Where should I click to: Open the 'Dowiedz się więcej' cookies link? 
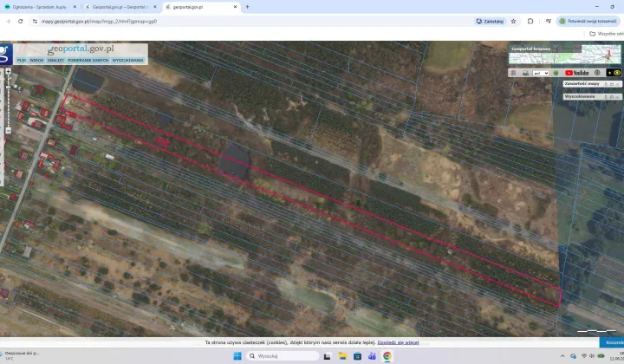pos(398,342)
